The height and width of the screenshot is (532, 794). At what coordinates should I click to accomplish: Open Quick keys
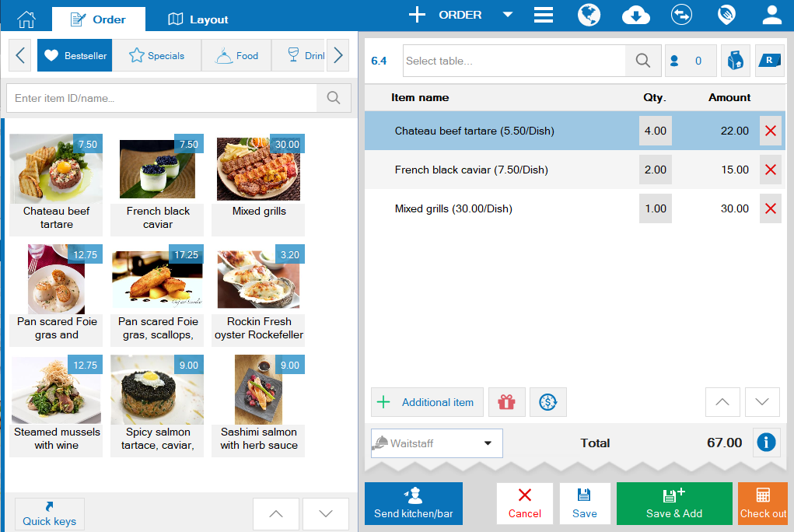tap(50, 514)
